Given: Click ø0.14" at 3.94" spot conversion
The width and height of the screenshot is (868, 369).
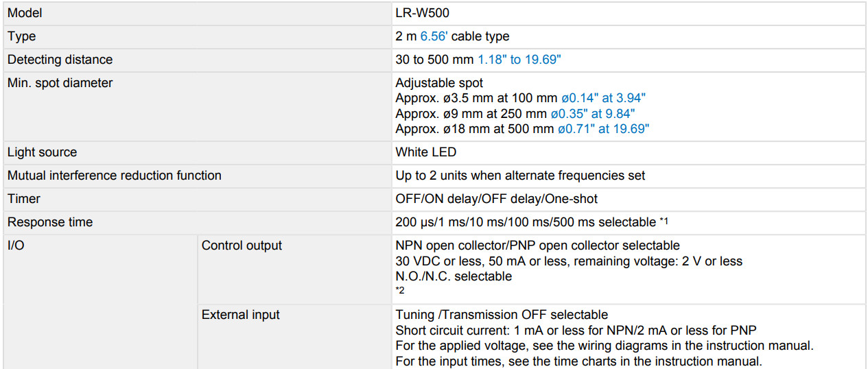Looking at the screenshot, I should pos(602,98).
